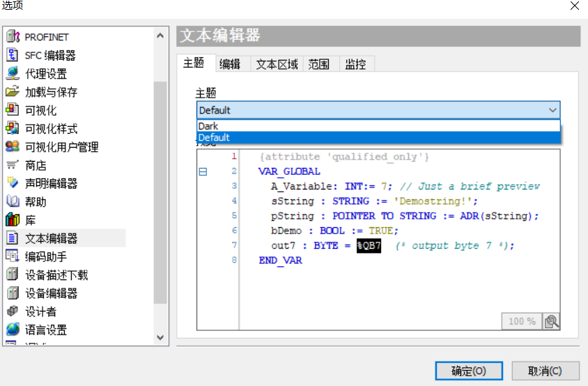The height and width of the screenshot is (386, 588).
Task: Click the 设计者 cube icon
Action: coord(13,311)
